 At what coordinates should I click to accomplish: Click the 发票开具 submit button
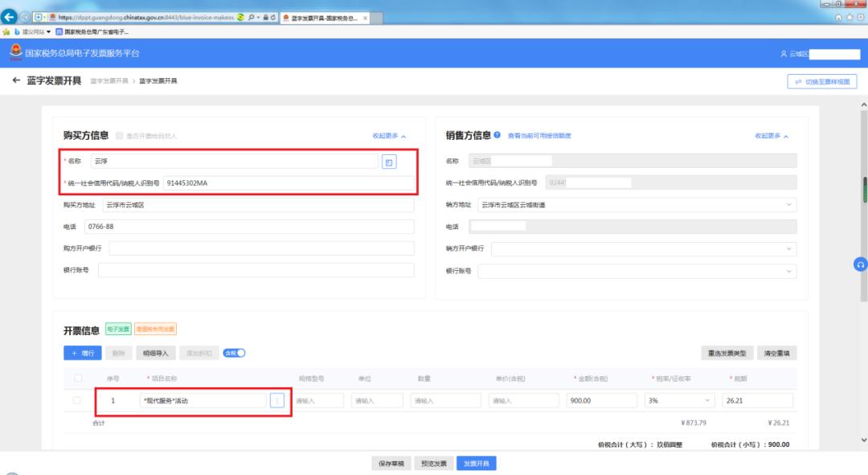tap(477, 464)
